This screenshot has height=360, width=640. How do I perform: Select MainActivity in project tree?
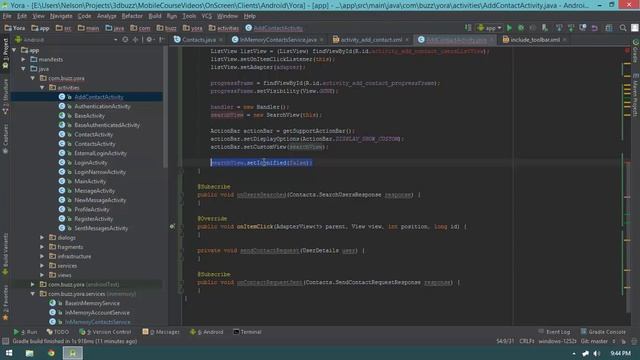pos(90,181)
